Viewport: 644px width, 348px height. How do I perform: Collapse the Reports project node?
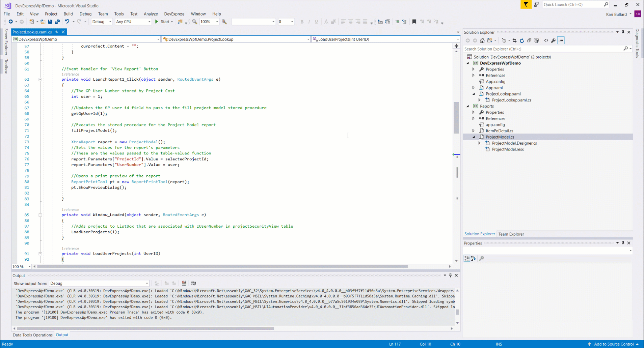[x=468, y=106]
